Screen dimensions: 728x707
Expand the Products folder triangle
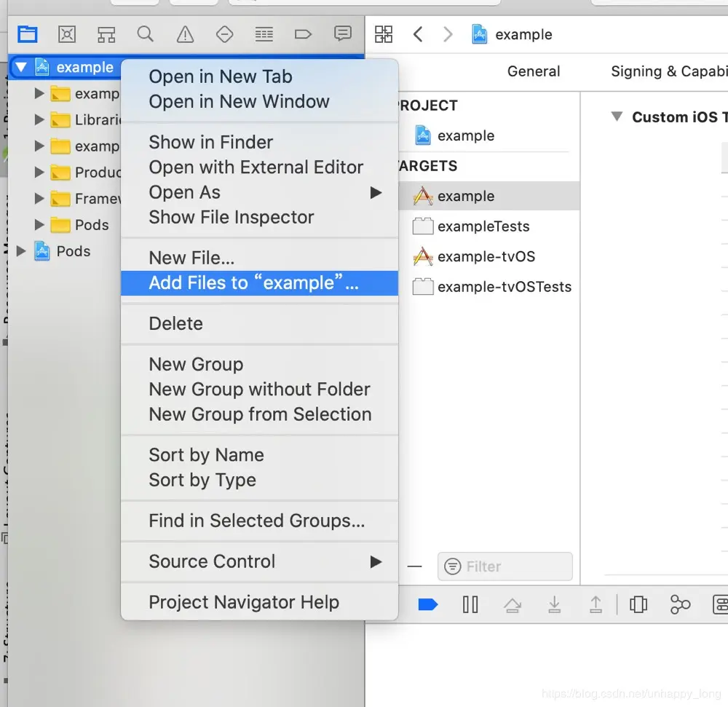39,173
